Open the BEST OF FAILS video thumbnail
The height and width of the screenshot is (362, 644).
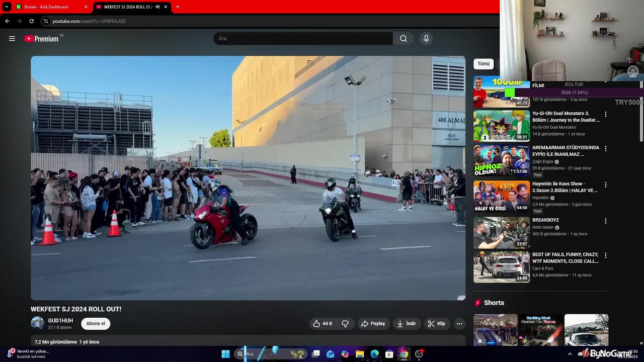(502, 267)
